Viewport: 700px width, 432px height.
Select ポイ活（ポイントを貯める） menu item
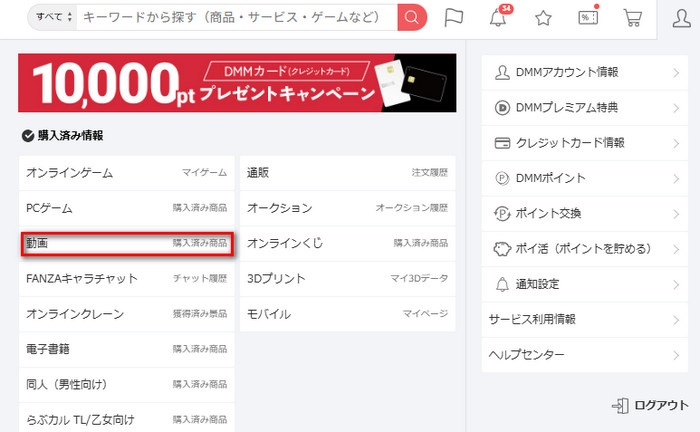pos(584,249)
